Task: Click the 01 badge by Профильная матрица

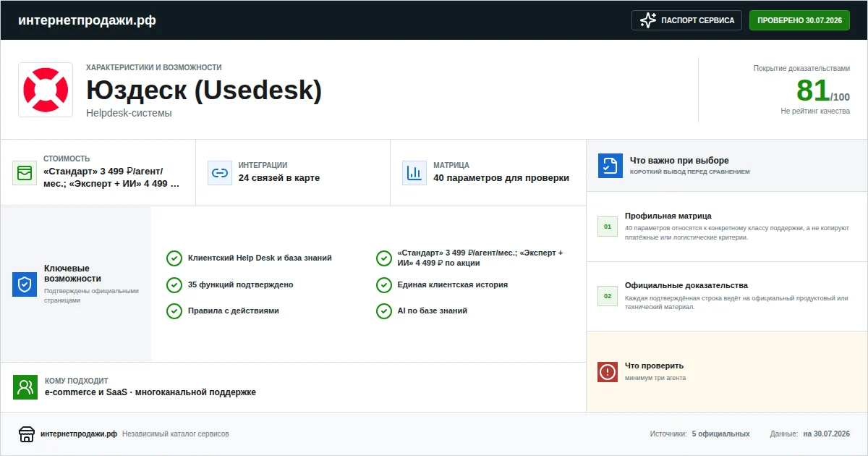Action: (608, 227)
